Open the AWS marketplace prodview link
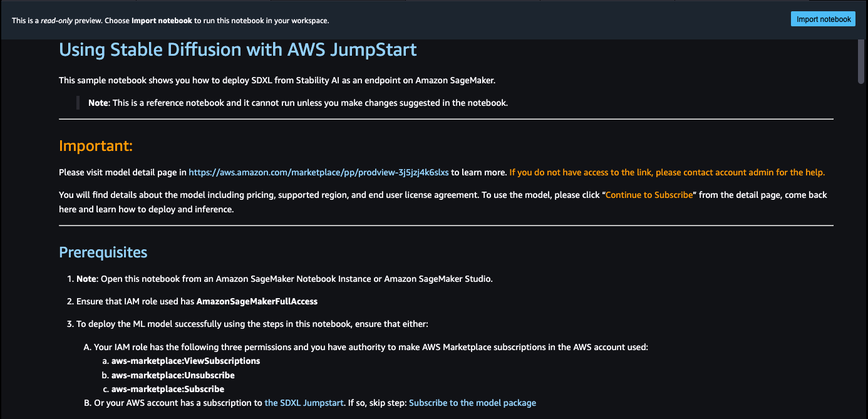The width and height of the screenshot is (868, 419). click(318, 172)
